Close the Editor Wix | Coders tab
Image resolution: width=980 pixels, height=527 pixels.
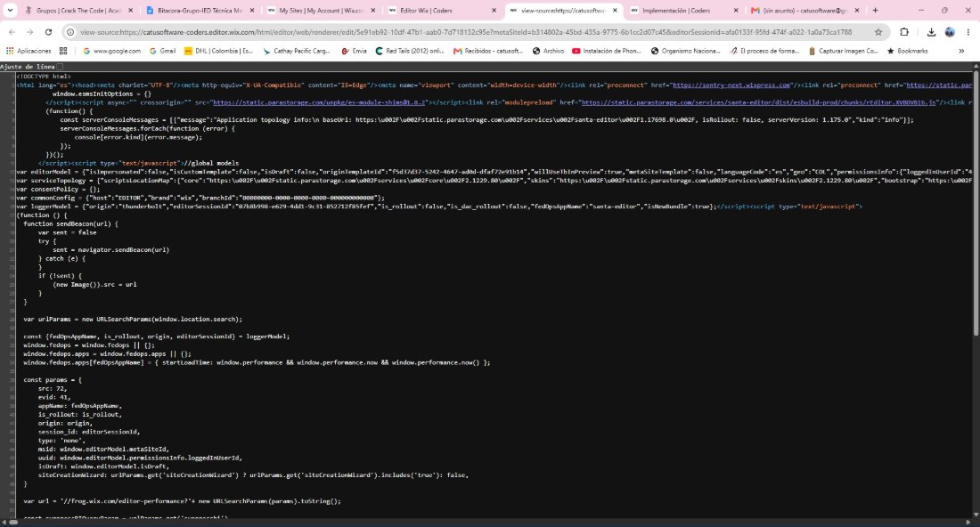pyautogui.click(x=494, y=11)
